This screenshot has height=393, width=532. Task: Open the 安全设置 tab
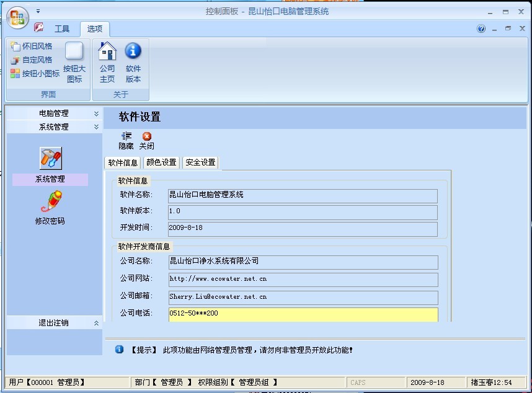(200, 162)
